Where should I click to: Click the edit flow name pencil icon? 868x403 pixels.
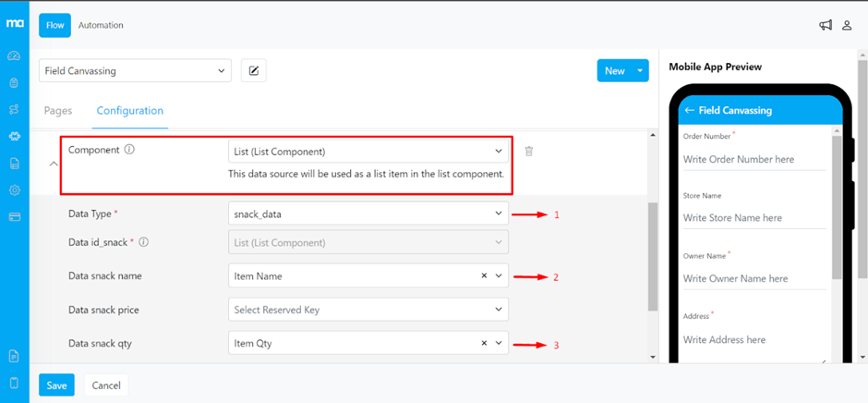(253, 71)
